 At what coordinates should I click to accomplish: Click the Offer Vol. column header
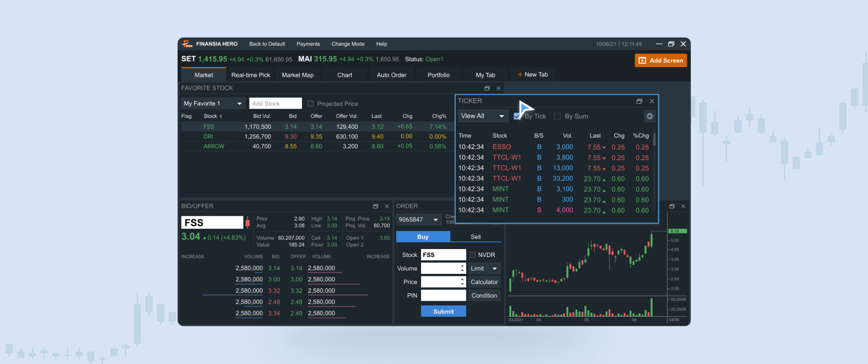pyautogui.click(x=347, y=116)
